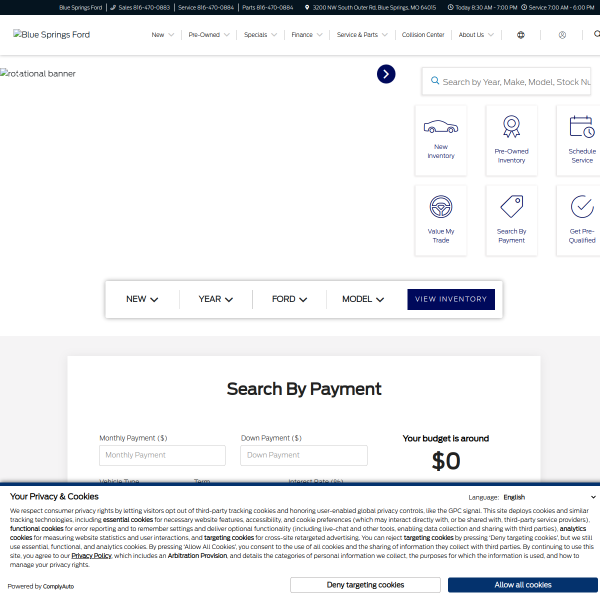Screen dimensions: 600x600
Task: Click the VIEW INVENTORY button
Action: [x=451, y=299]
